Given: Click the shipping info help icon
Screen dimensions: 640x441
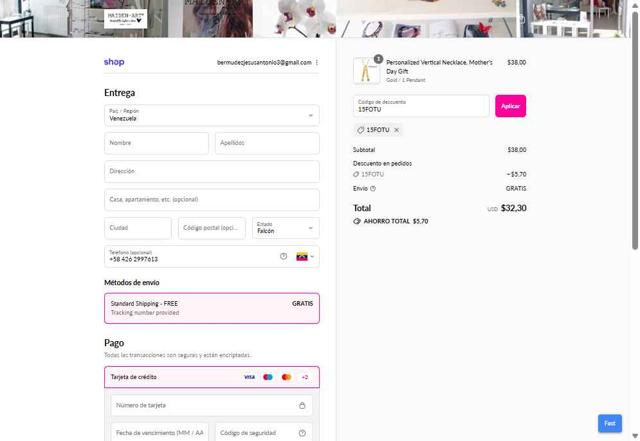Looking at the screenshot, I should 373,189.
